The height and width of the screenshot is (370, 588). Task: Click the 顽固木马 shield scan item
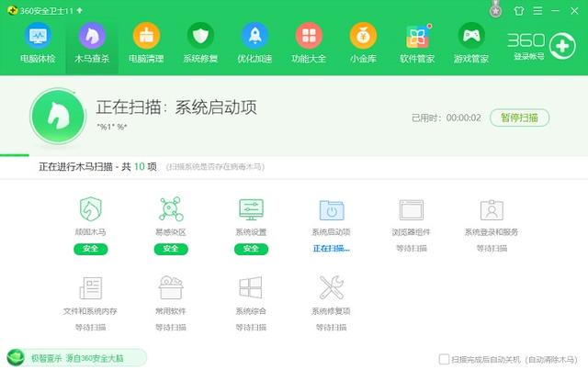pos(90,209)
